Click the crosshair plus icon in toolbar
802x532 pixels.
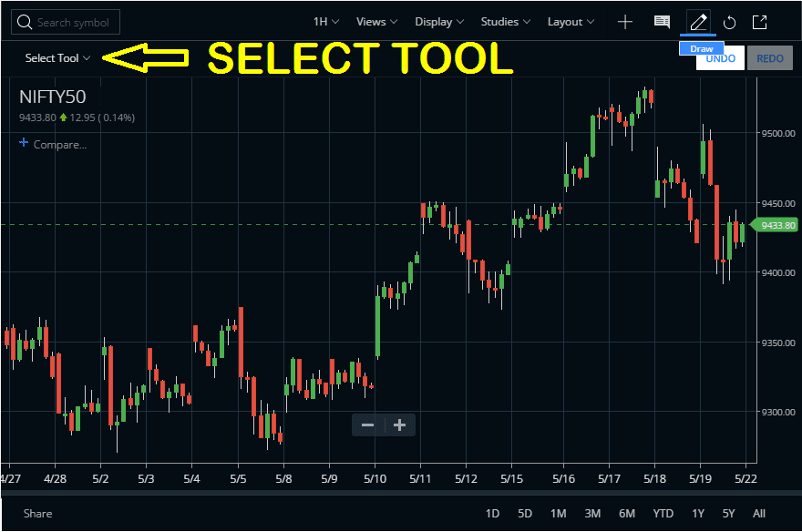(x=625, y=22)
